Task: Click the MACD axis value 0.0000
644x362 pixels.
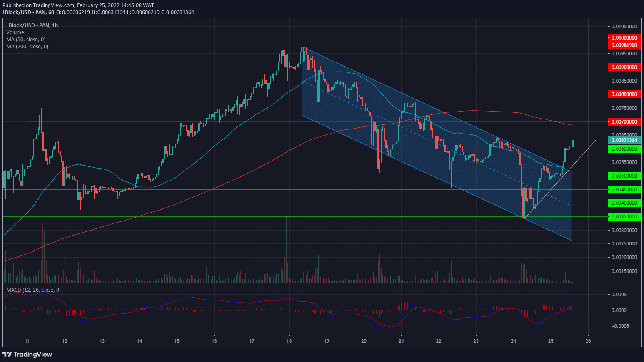Action: click(619, 310)
